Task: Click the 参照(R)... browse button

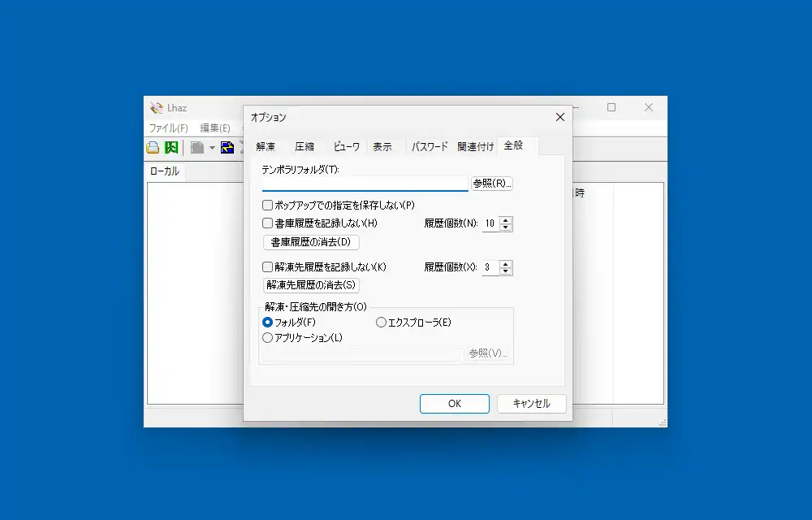Action: 492,184
